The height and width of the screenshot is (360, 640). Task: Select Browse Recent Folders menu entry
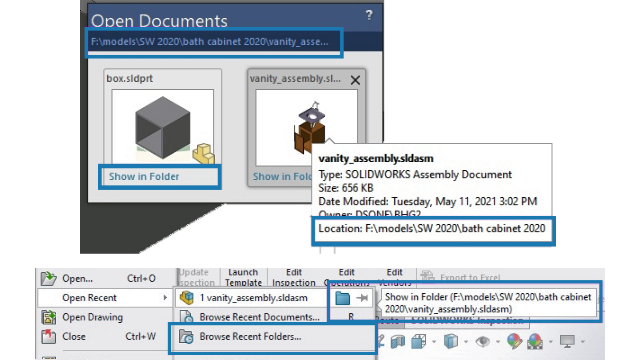click(x=250, y=337)
